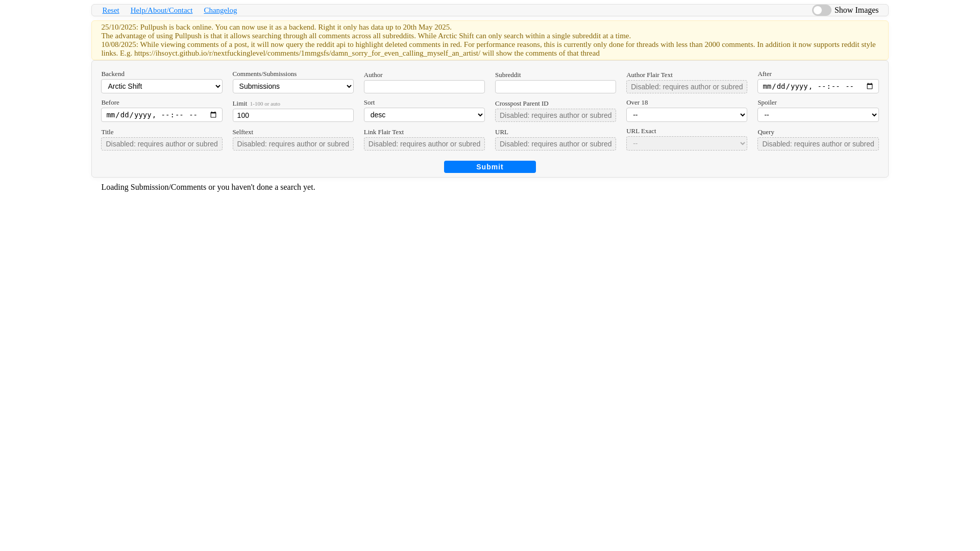
Task: Click the blue Submit button
Action: pyautogui.click(x=490, y=167)
